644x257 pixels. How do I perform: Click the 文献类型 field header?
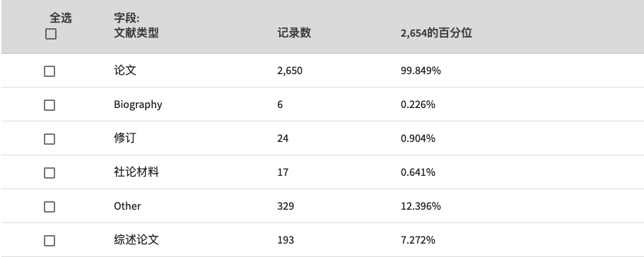pos(136,32)
